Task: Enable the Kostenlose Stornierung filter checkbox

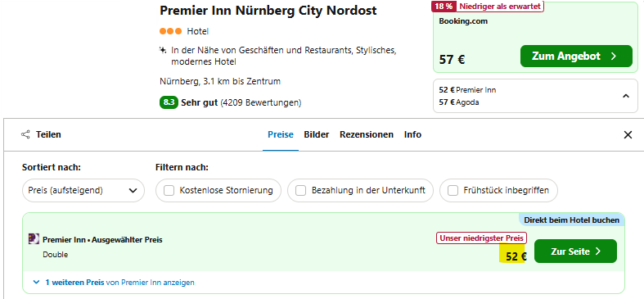Action: (x=169, y=190)
